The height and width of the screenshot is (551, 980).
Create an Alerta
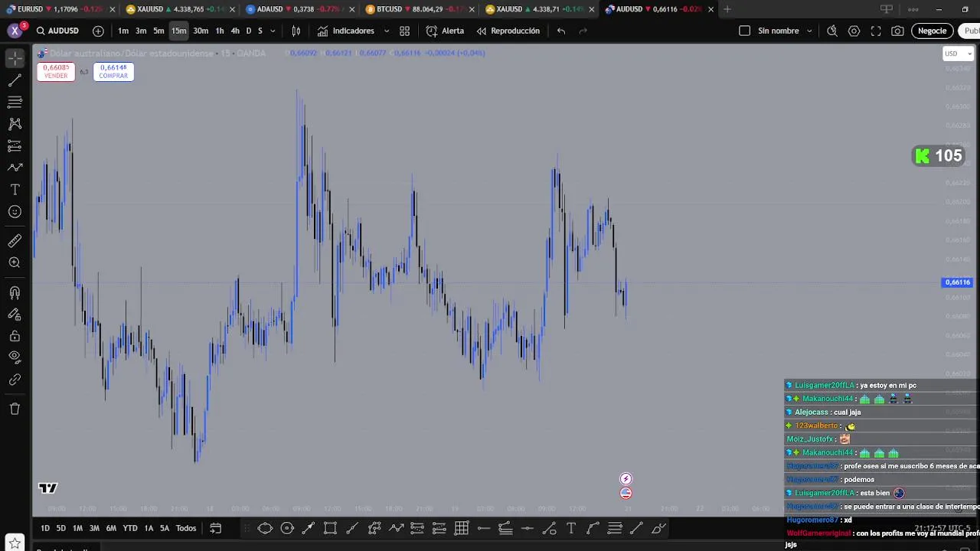[445, 31]
